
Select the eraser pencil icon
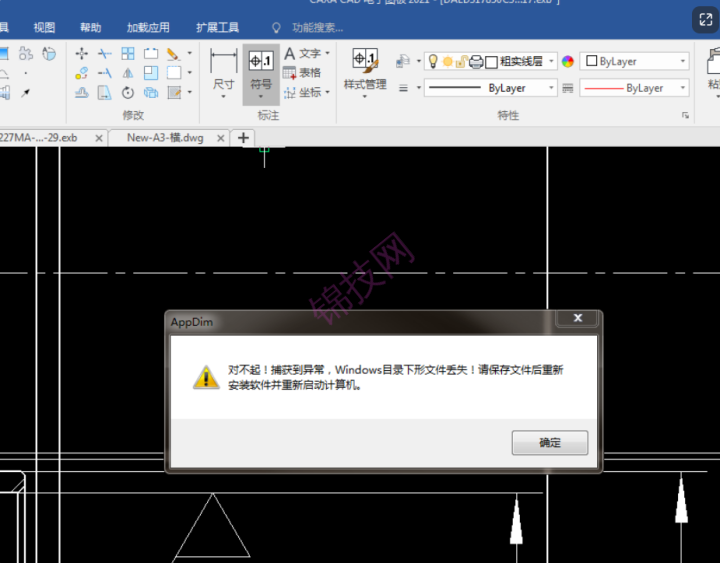click(174, 53)
